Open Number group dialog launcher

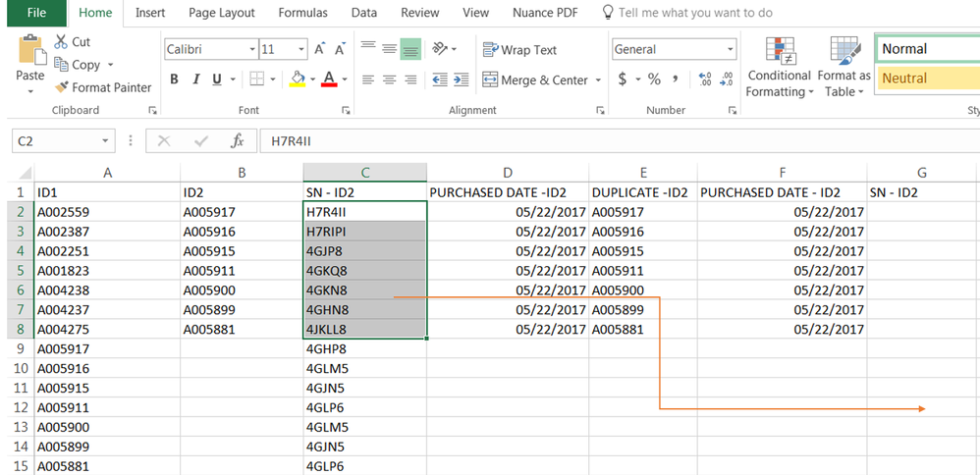coord(733,111)
